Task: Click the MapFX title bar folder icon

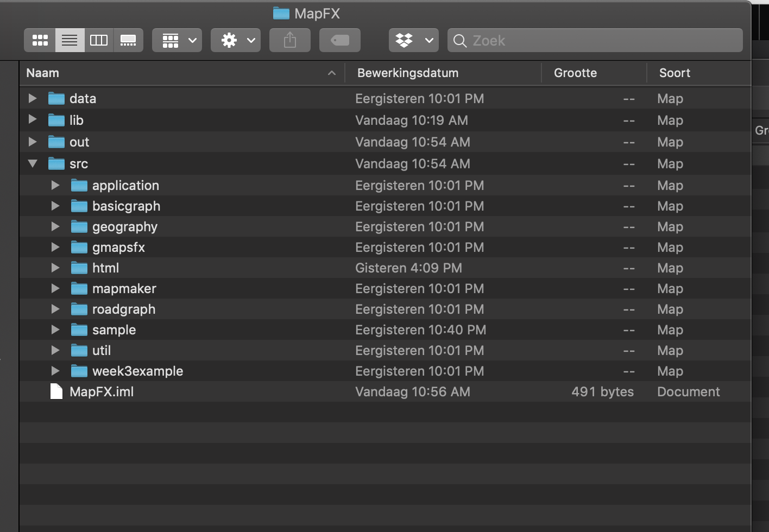Action: 281,13
